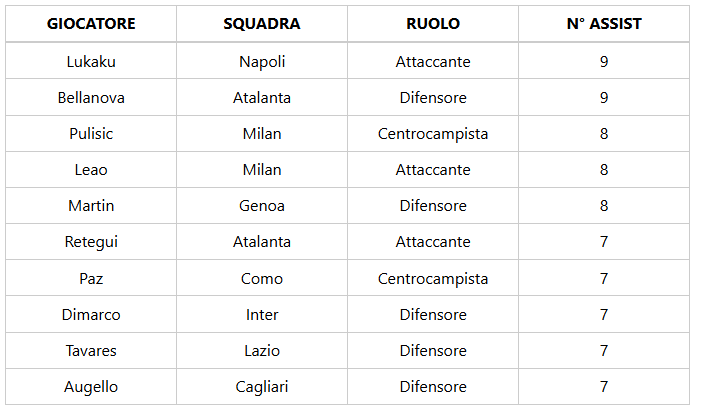Select the Bellanova player cell

91,98
